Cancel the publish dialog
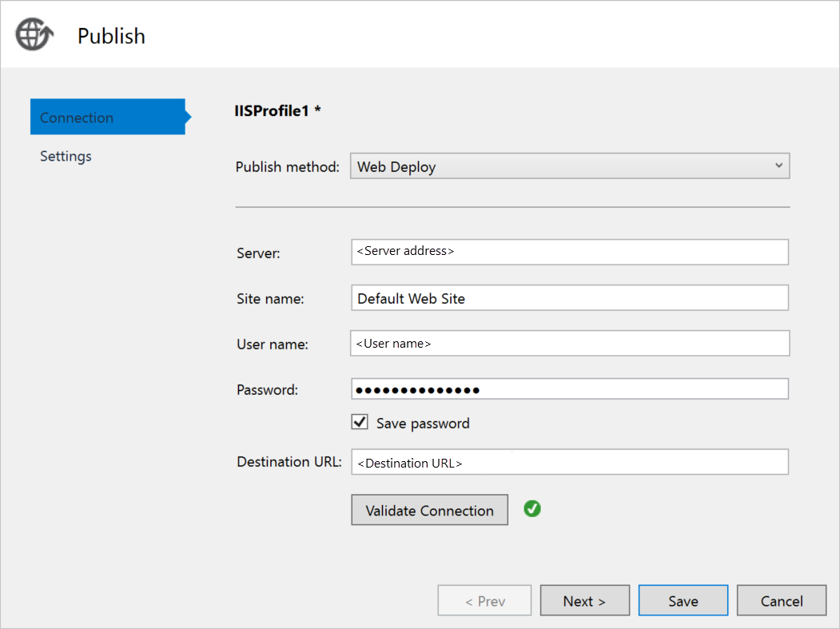Image resolution: width=840 pixels, height=629 pixels. 781,600
